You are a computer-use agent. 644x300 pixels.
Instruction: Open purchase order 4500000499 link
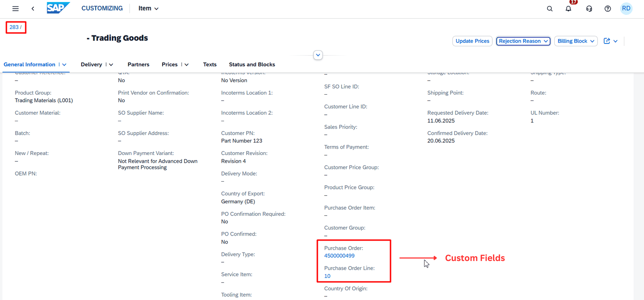point(339,256)
